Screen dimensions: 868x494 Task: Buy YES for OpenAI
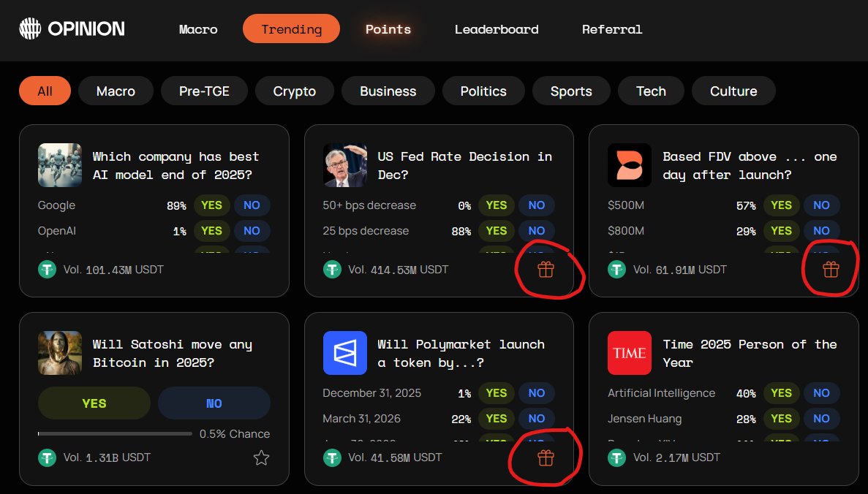[211, 231]
